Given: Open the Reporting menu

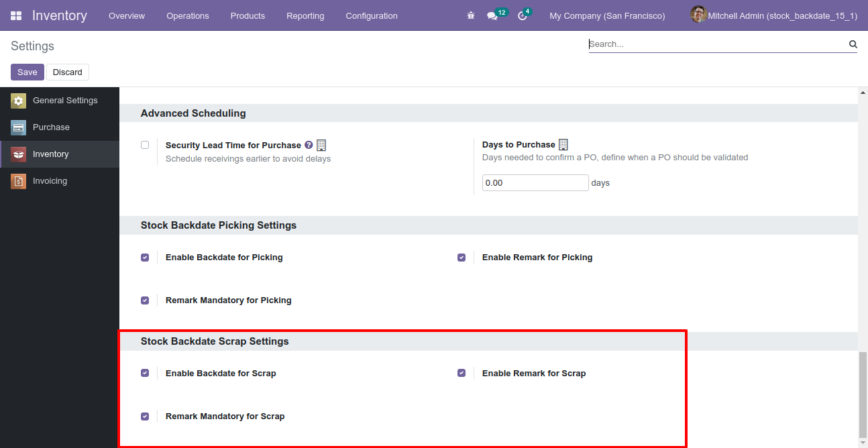Looking at the screenshot, I should 305,15.
